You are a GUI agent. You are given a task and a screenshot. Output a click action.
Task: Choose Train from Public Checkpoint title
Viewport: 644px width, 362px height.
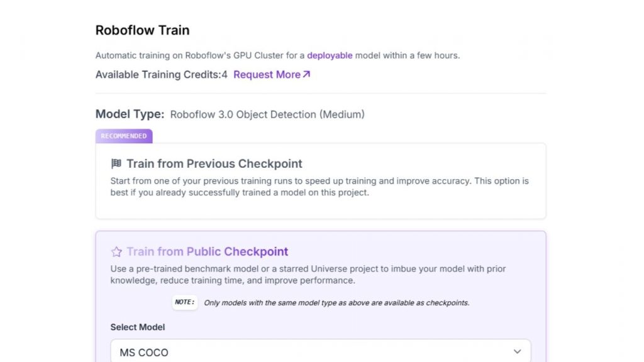[207, 252]
